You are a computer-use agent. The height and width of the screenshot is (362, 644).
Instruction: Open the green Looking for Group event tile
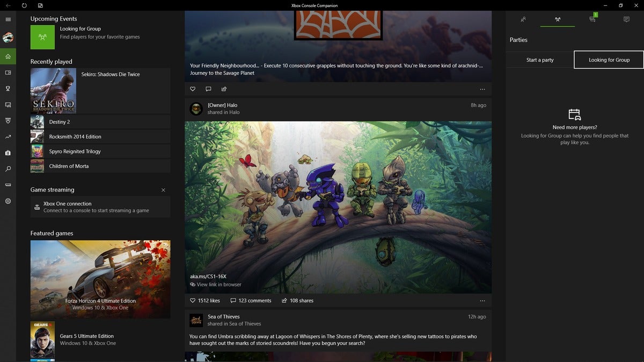42,37
